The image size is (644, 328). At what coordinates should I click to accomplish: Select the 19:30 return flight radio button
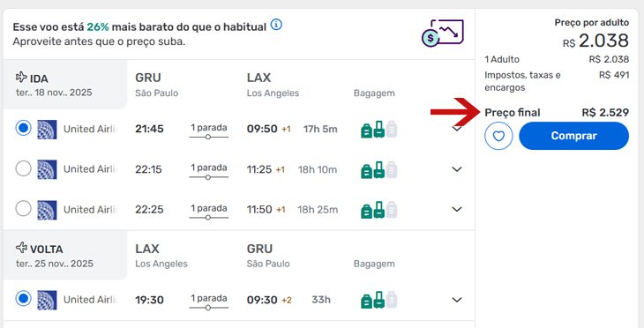24,298
